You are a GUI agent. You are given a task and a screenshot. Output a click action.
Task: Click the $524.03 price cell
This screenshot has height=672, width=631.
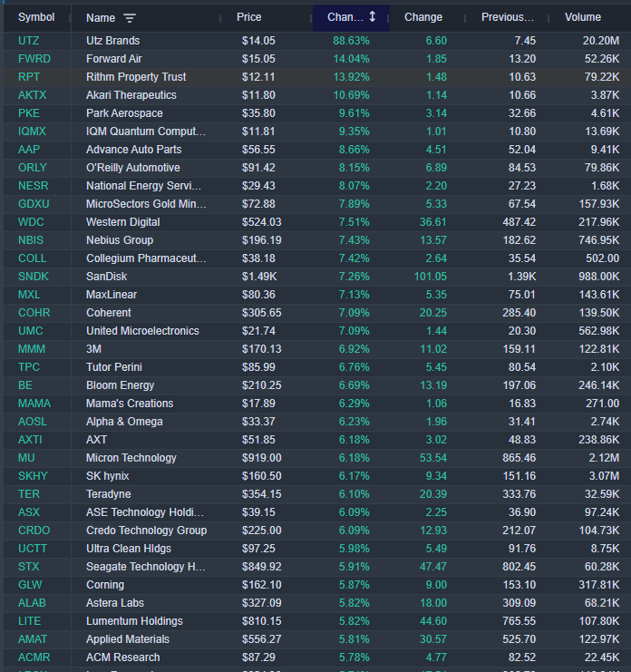point(261,222)
